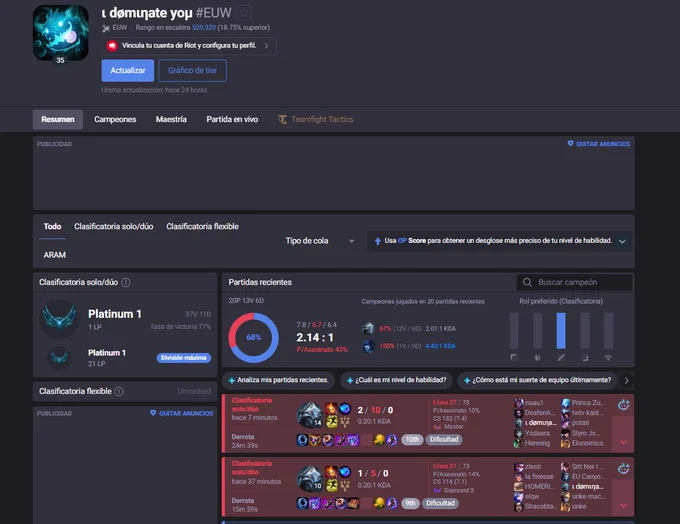This screenshot has height=524, width=680.
Task: Click the 68% win rate donut chart
Action: [x=253, y=337]
